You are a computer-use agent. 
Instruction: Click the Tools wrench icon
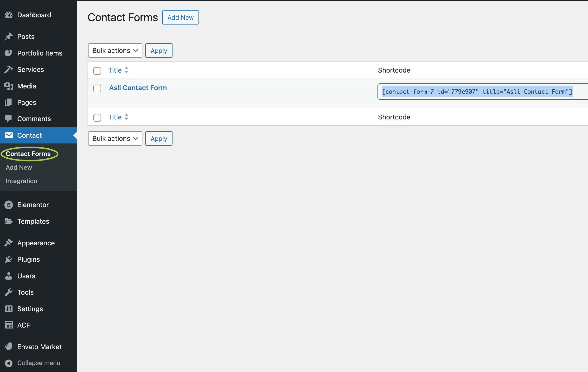point(9,292)
